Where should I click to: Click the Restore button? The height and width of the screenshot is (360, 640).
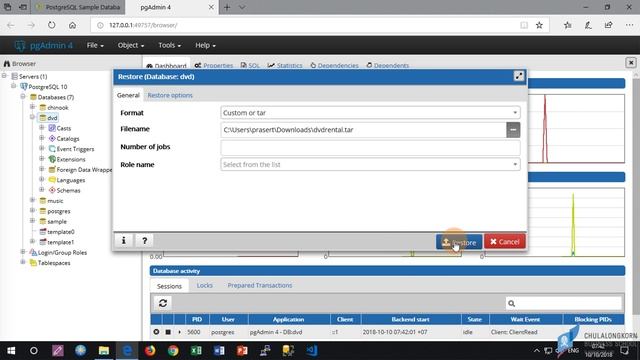(459, 242)
